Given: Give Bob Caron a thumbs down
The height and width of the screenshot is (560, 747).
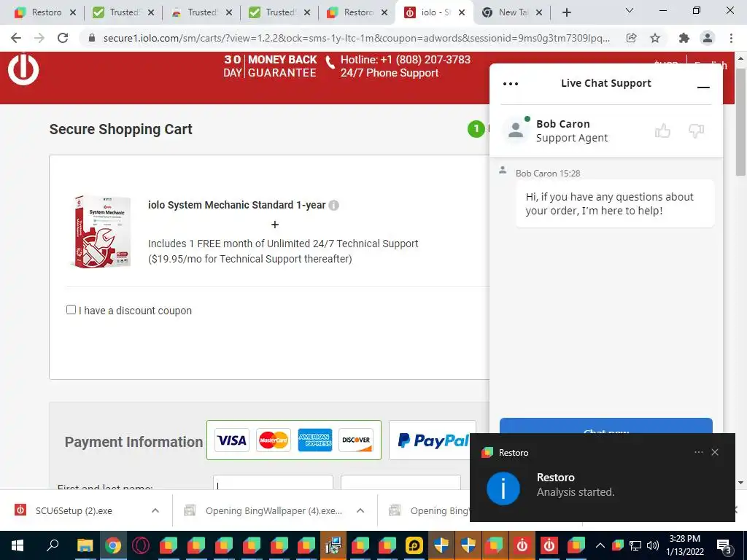Looking at the screenshot, I should point(696,131).
